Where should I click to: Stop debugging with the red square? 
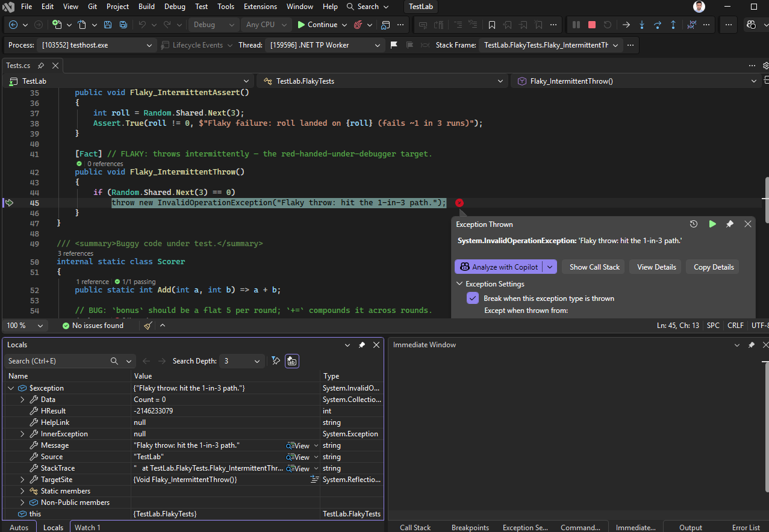click(592, 25)
